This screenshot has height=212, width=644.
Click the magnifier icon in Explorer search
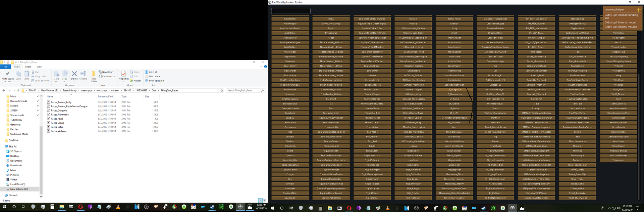[x=262, y=90]
